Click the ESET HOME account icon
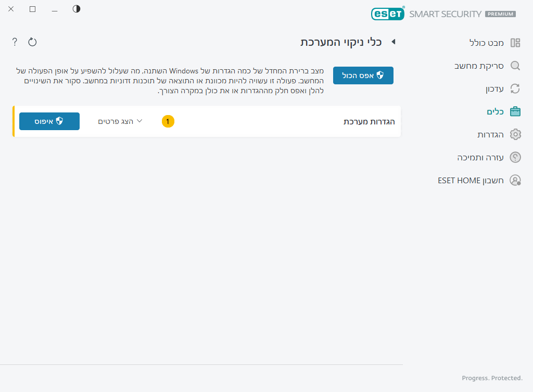This screenshot has width=533, height=392. tap(515, 180)
